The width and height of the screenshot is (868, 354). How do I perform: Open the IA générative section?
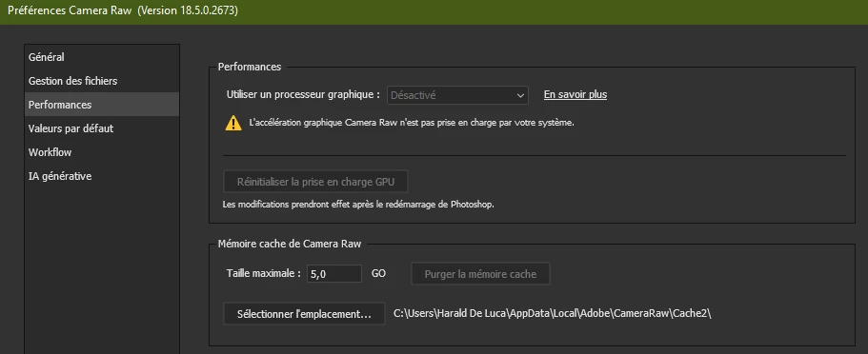[x=102, y=176]
